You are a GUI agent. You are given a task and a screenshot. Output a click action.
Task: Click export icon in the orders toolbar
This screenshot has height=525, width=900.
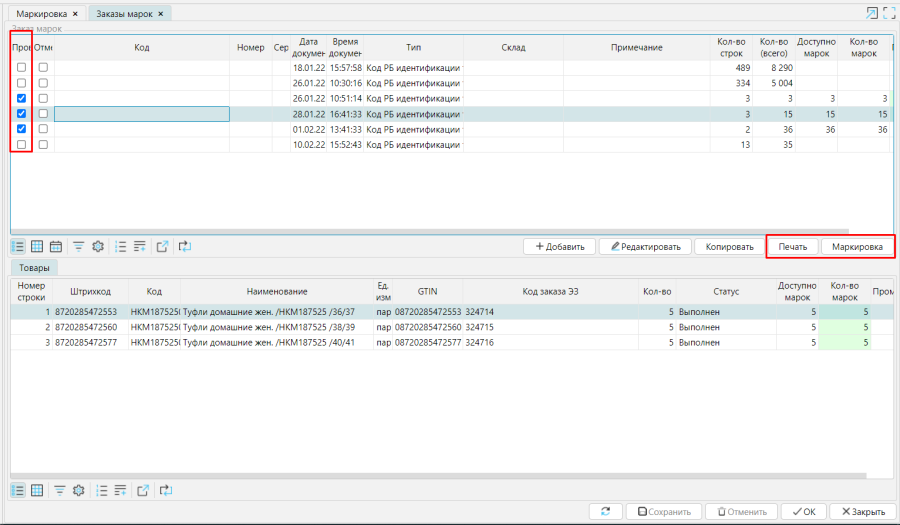click(163, 246)
